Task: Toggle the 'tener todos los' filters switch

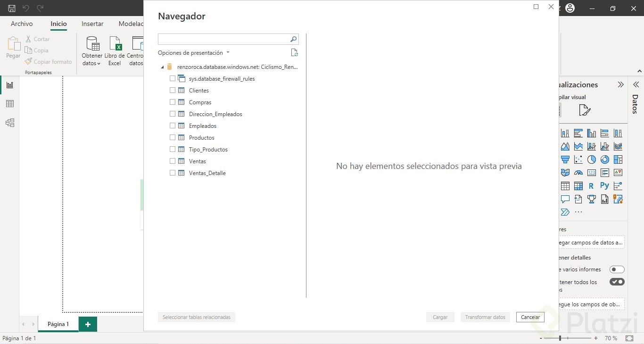Action: [617, 282]
